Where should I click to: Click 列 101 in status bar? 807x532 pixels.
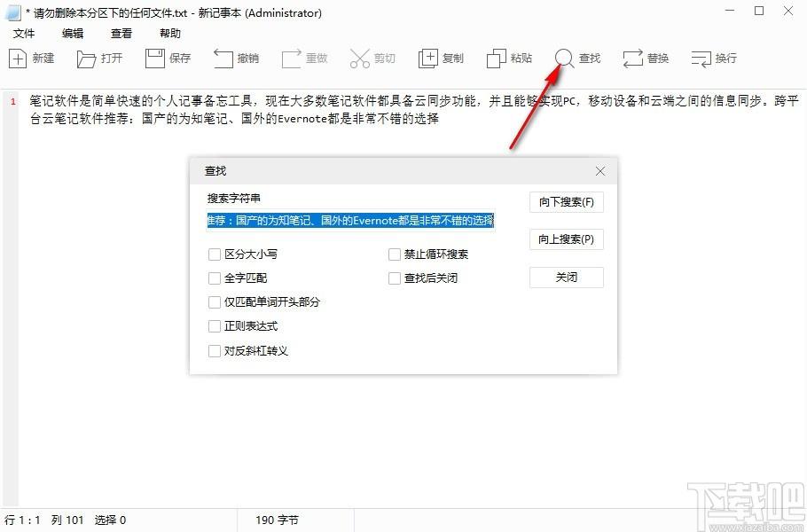tap(67, 520)
